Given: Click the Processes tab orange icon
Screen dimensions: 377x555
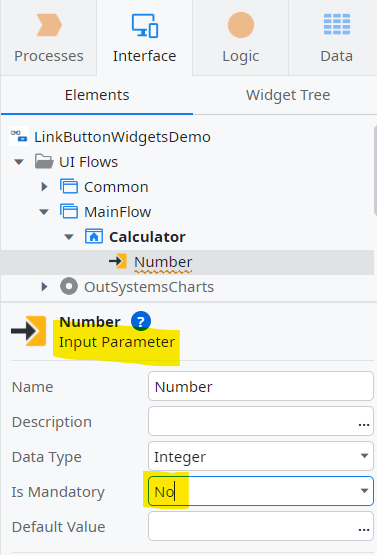Looking at the screenshot, I should (x=50, y=25).
